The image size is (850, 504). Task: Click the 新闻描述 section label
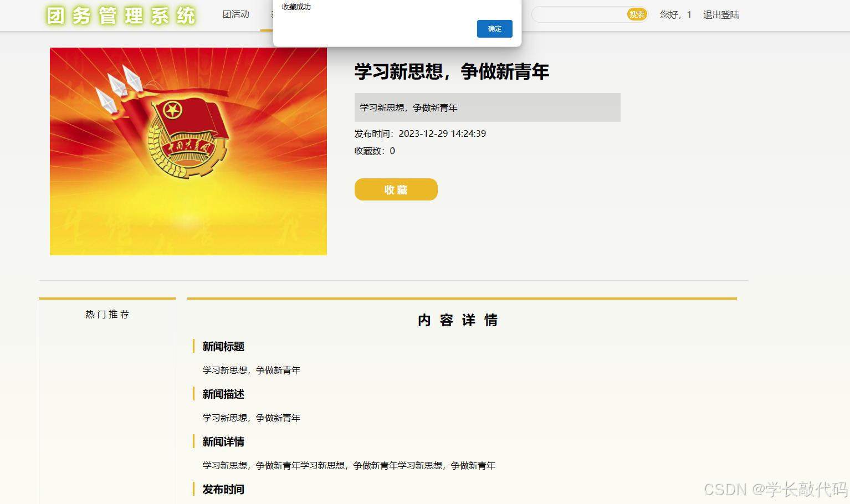click(224, 394)
